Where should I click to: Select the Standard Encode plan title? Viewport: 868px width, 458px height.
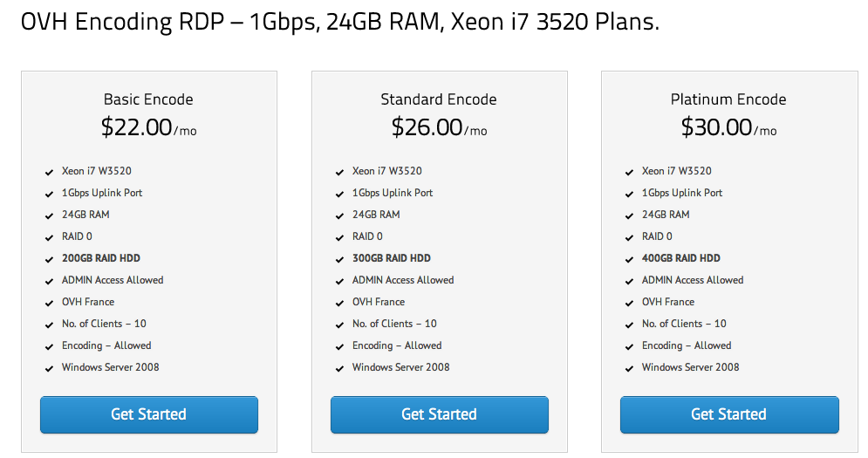point(439,99)
